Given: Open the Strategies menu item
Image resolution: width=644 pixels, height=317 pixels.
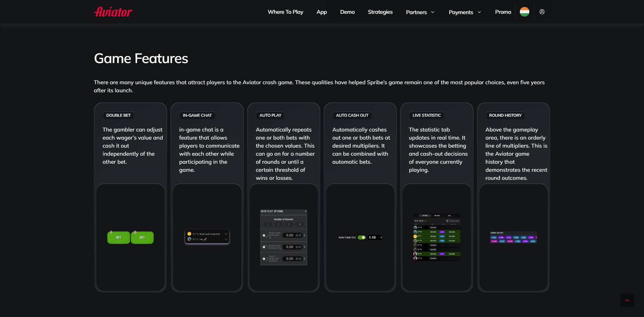Looking at the screenshot, I should click(380, 12).
